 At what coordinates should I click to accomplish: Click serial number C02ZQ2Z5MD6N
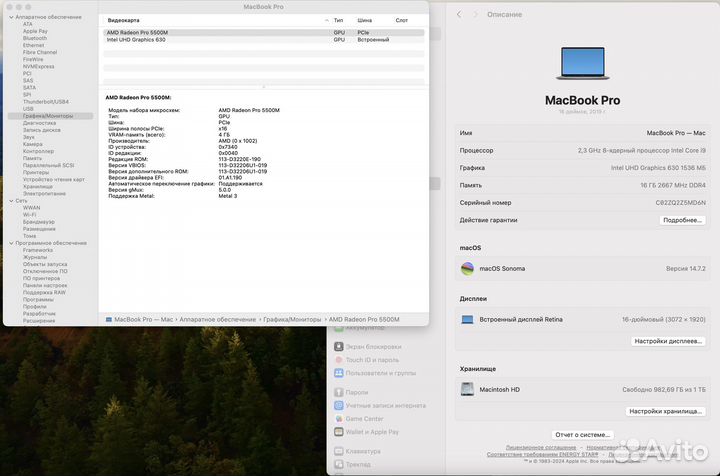pos(681,203)
